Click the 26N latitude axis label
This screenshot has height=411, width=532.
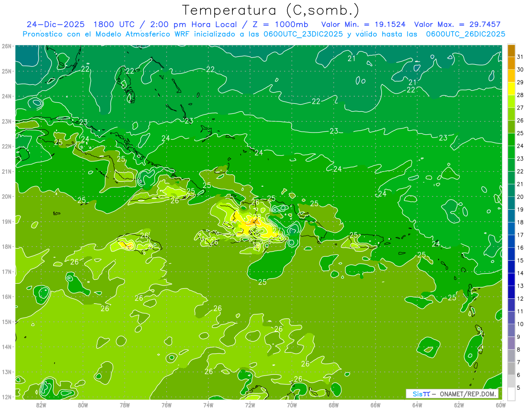(x=6, y=46)
